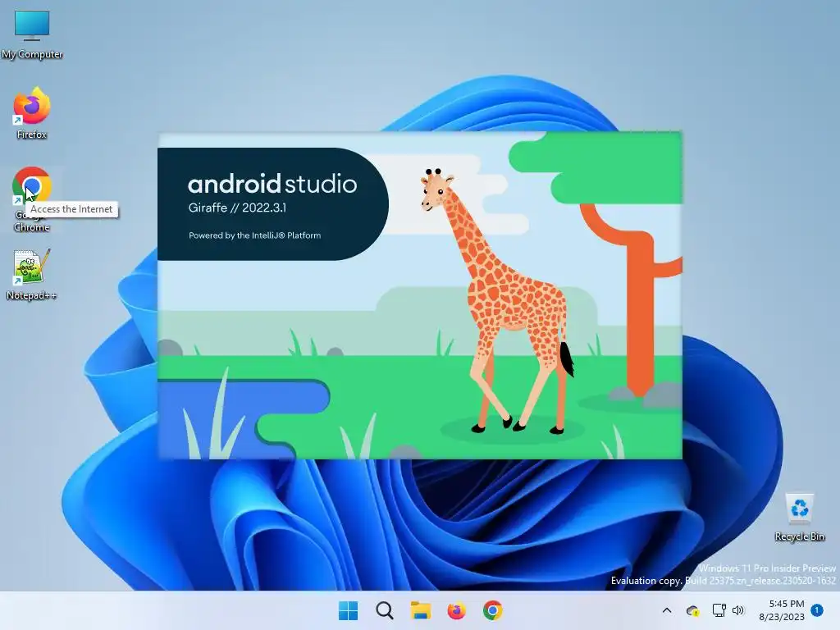Open the OneDrive tray icon

click(692, 610)
